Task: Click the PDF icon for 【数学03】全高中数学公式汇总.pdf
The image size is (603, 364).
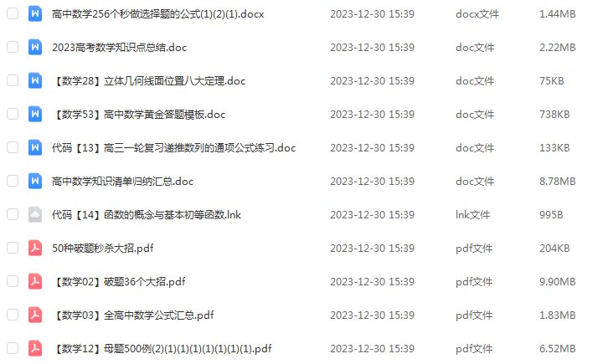Action: coord(35,315)
